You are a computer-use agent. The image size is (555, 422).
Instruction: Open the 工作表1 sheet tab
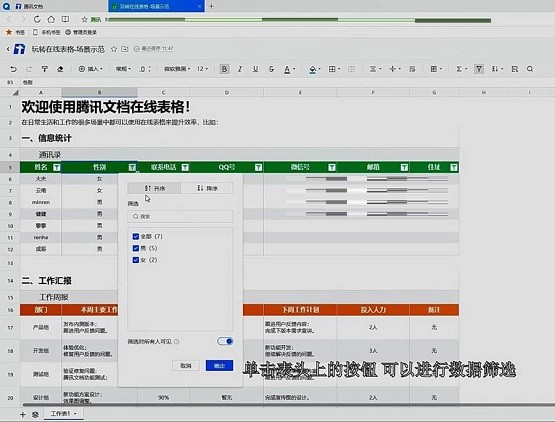(64, 414)
